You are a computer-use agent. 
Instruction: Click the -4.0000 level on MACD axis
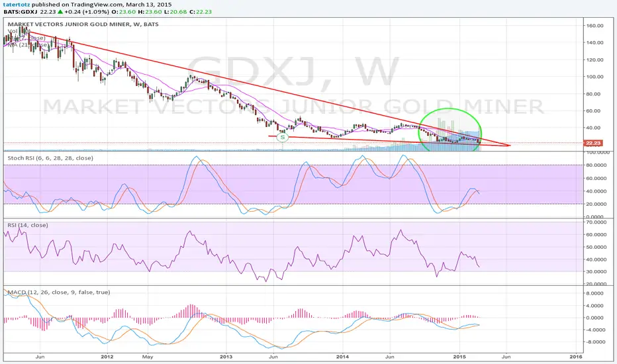coord(596,330)
